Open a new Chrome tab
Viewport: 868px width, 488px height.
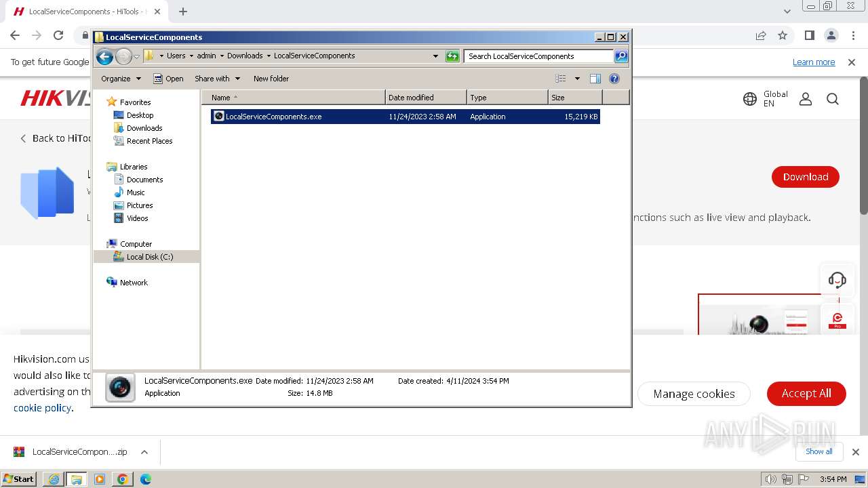[183, 12]
